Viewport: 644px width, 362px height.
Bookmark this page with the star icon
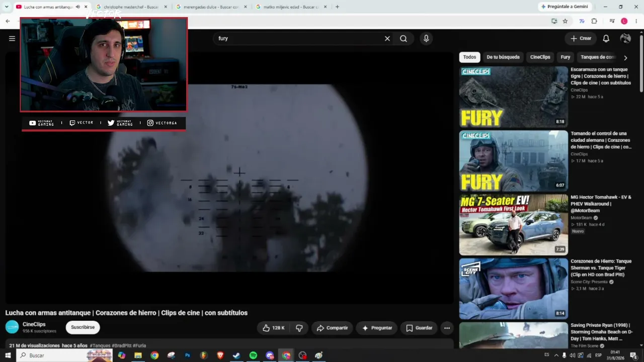pos(565,21)
